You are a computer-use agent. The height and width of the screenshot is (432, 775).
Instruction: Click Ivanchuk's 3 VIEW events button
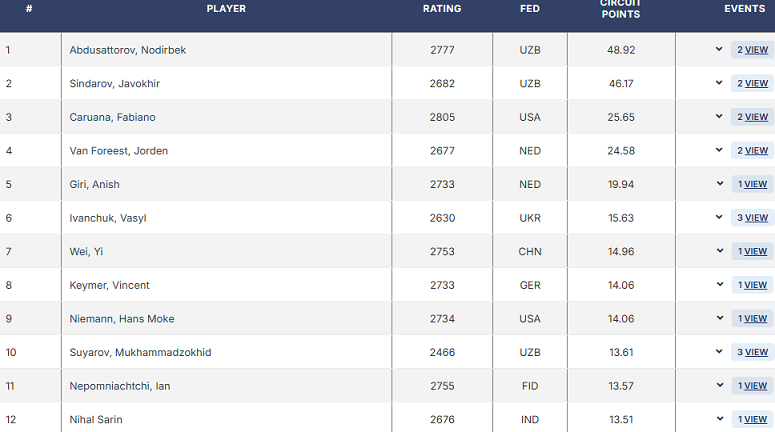pyautogui.click(x=752, y=218)
